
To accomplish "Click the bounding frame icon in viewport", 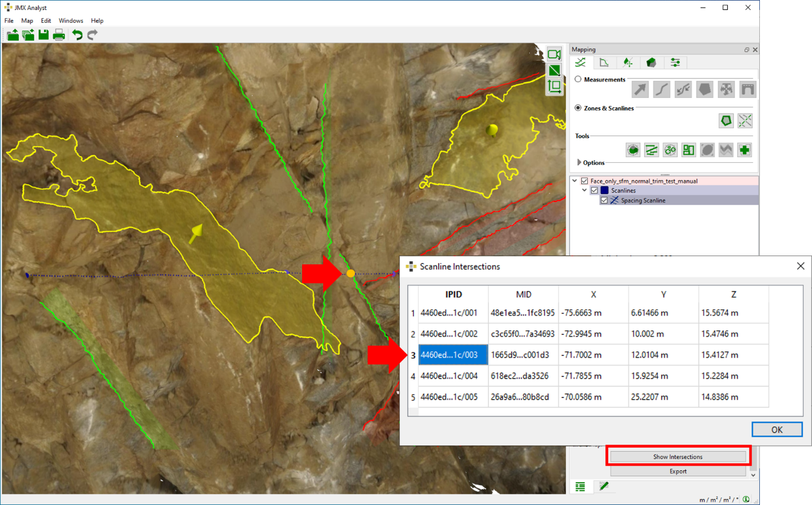I will (554, 87).
